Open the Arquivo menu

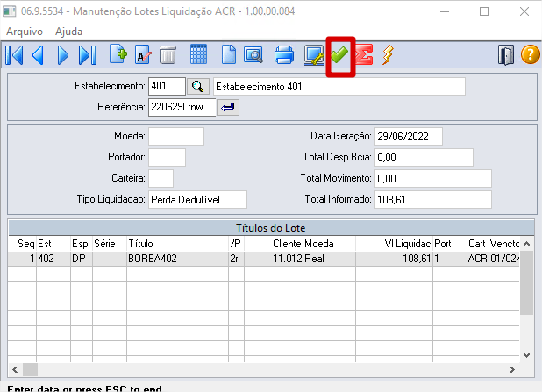pyautogui.click(x=25, y=32)
